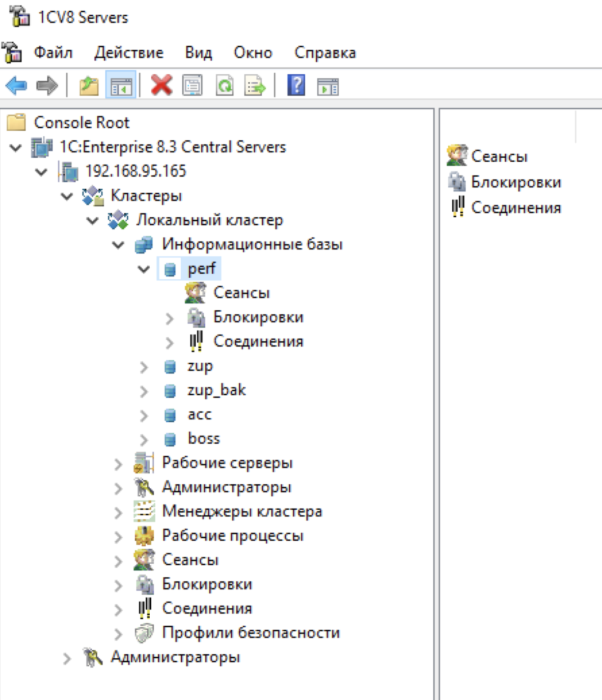Toggle the Show/Hide Action Pane icon

pyautogui.click(x=328, y=86)
